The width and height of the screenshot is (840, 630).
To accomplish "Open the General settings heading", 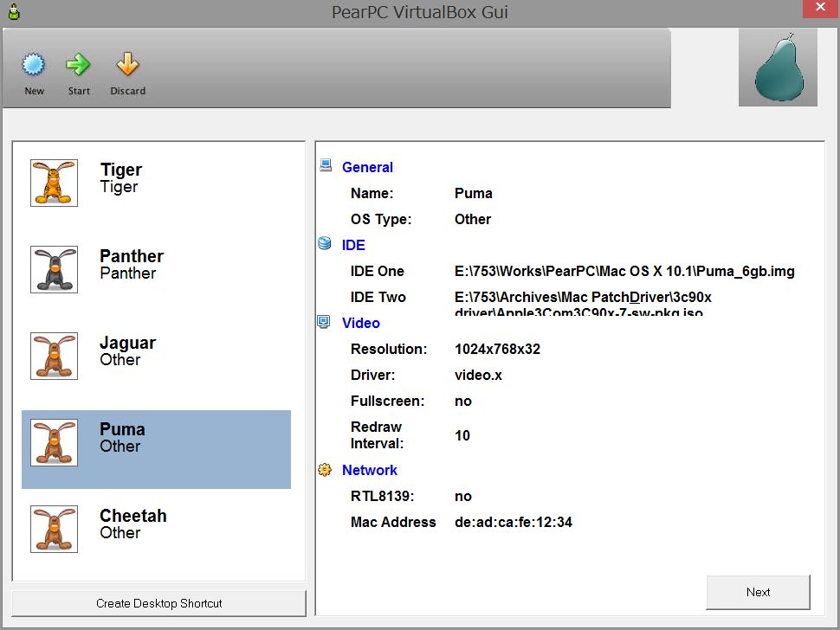I will (367, 168).
